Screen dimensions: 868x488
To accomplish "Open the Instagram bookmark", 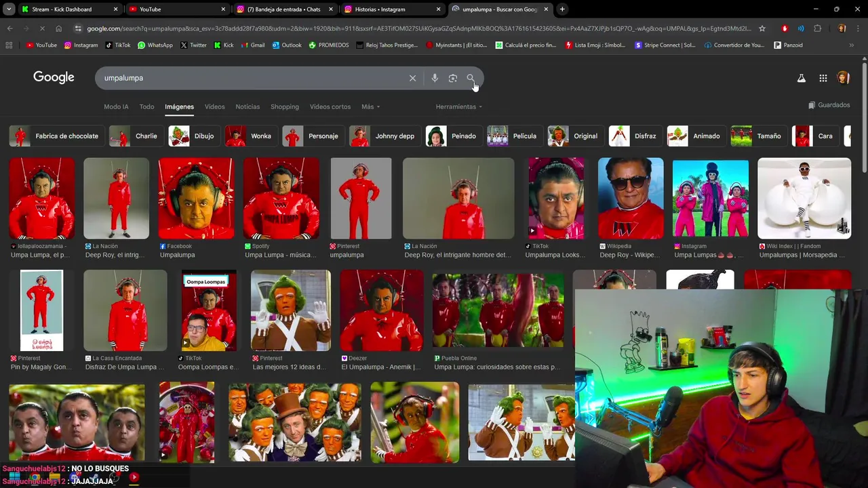I will pos(81,45).
